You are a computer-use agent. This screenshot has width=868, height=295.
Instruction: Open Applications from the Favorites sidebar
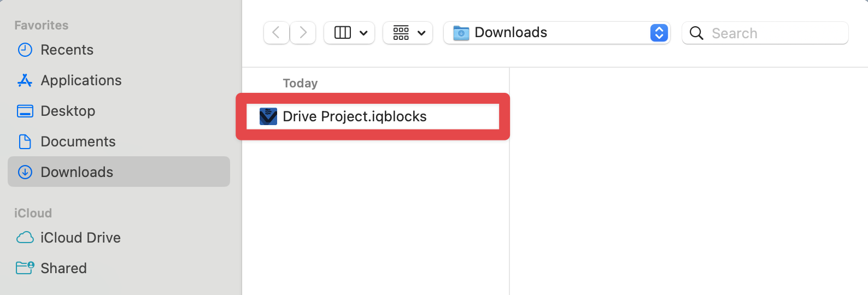(x=81, y=80)
